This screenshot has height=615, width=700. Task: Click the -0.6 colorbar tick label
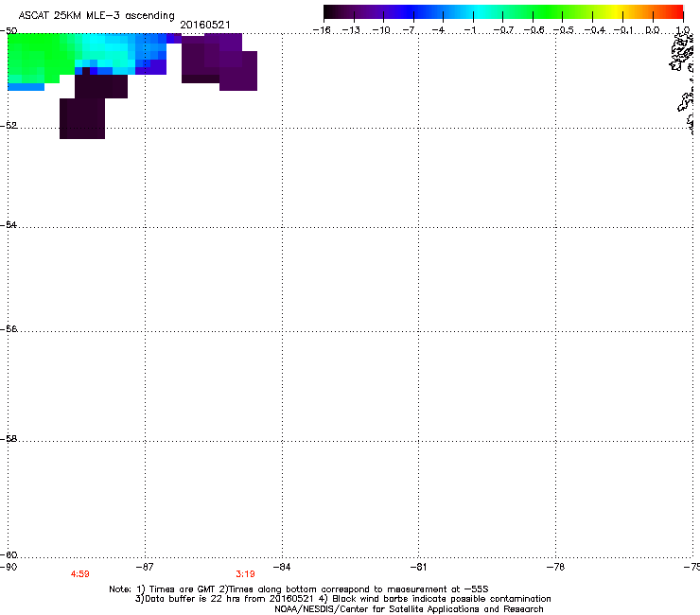point(534,30)
